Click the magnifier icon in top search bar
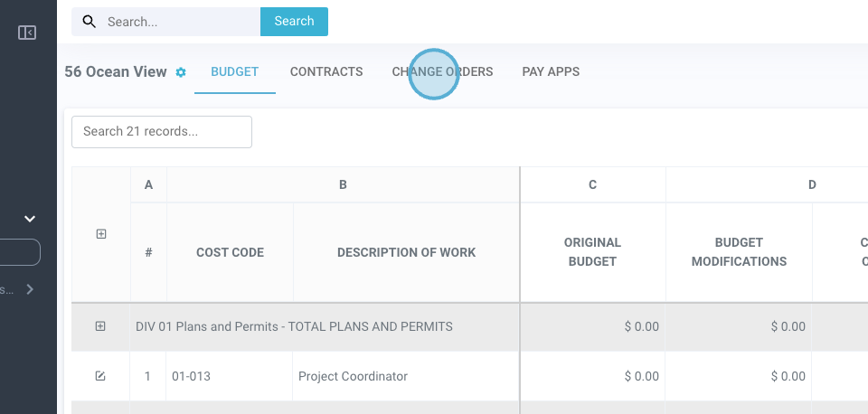868x414 pixels. tap(89, 22)
